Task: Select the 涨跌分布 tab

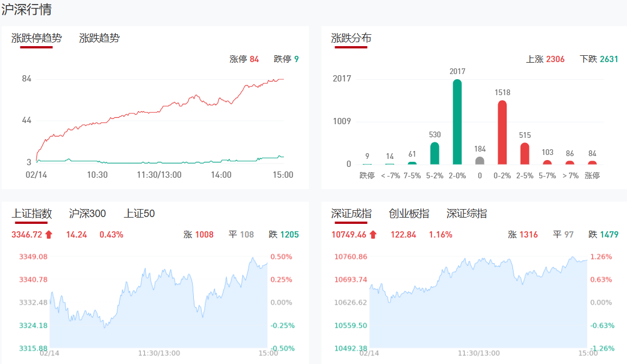Action: point(351,38)
